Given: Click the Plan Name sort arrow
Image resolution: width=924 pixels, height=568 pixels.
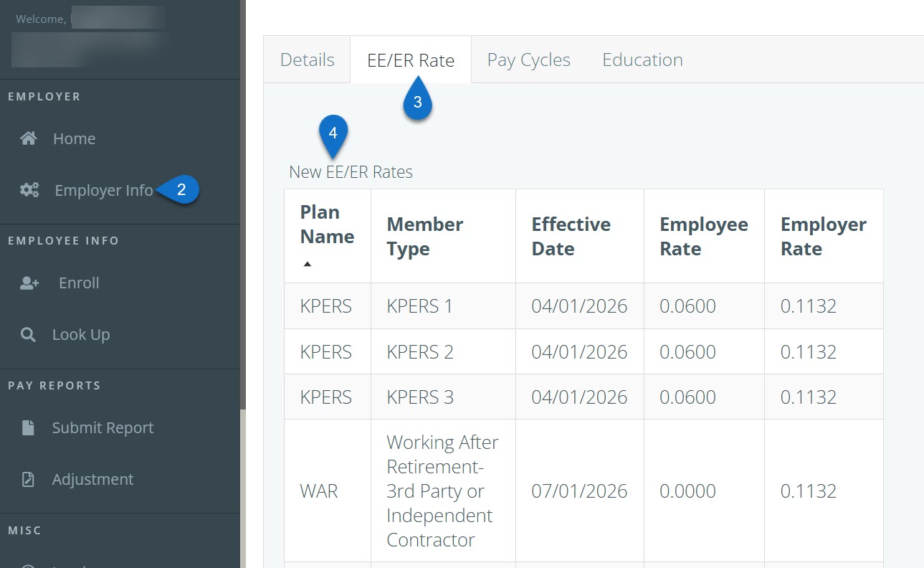Looking at the screenshot, I should click(308, 264).
